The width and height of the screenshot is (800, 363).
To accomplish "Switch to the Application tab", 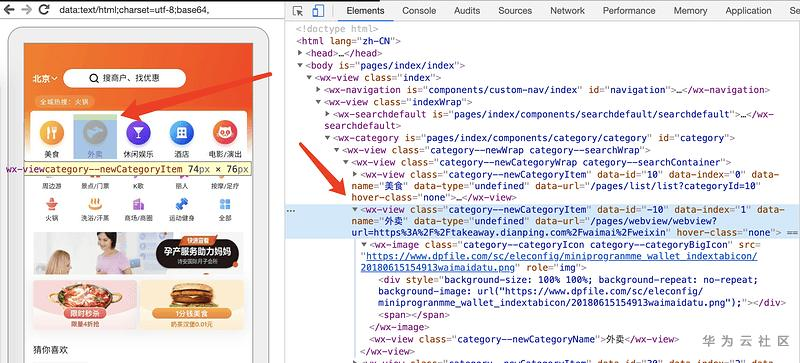I will [x=748, y=11].
